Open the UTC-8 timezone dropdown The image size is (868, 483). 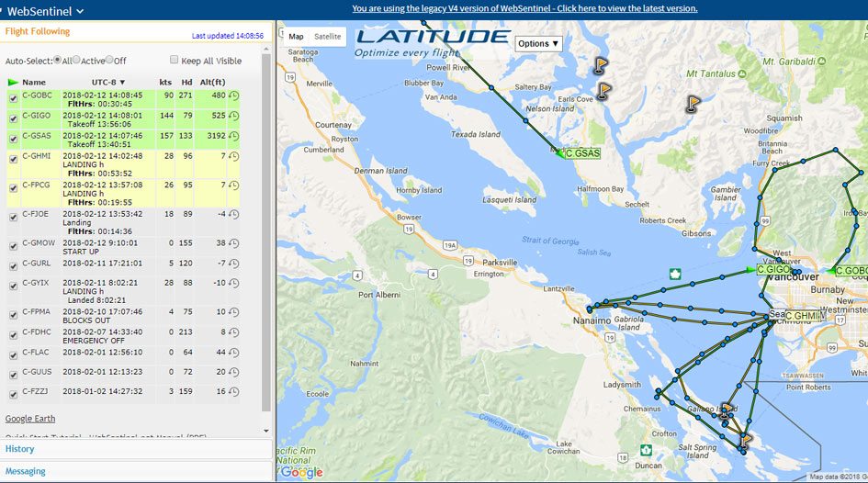tap(108, 83)
